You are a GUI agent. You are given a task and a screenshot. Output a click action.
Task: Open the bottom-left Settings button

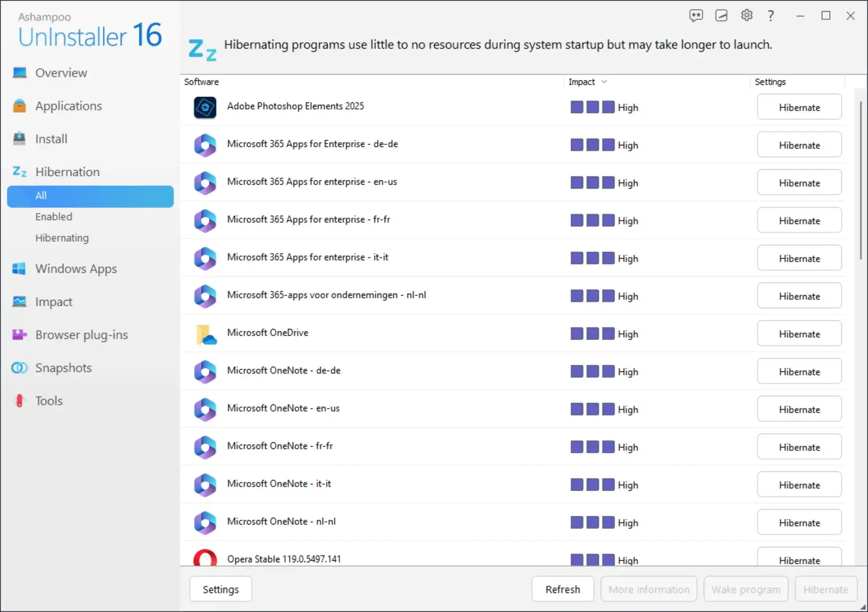220,589
